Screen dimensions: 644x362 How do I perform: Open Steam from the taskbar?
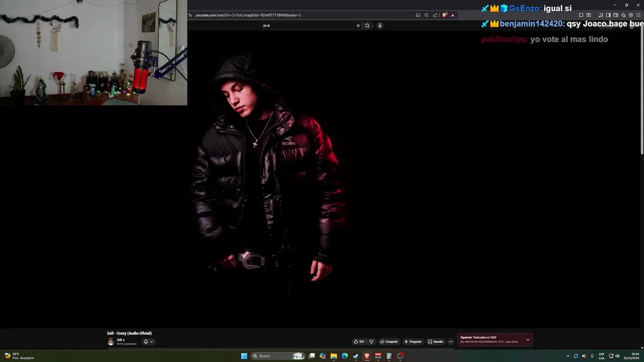coord(356,356)
